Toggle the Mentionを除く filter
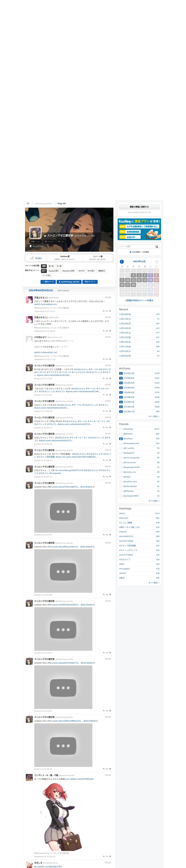Viewport: 186px width, 868px height. 69,271
